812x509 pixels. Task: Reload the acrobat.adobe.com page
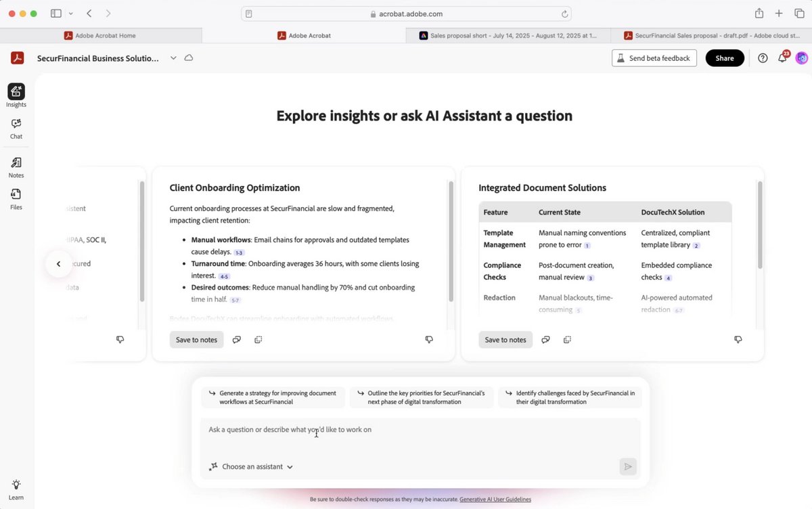[x=564, y=14]
